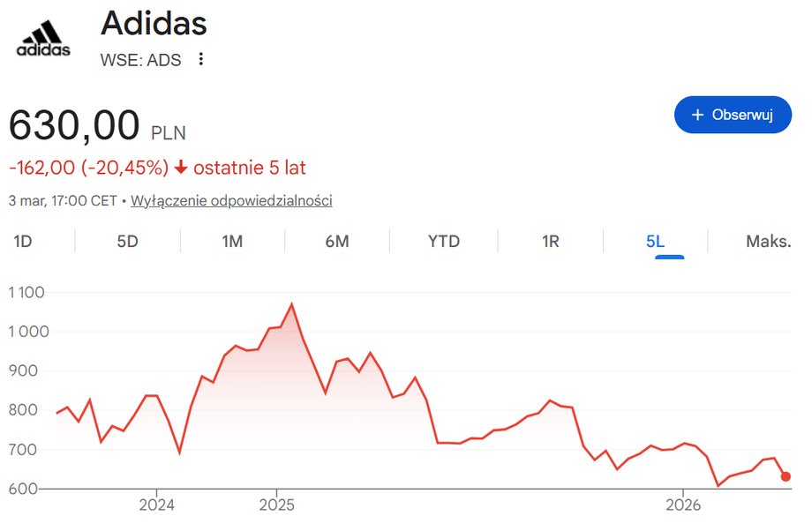Switch to the 1D time range
The image size is (812, 531).
[x=24, y=240]
